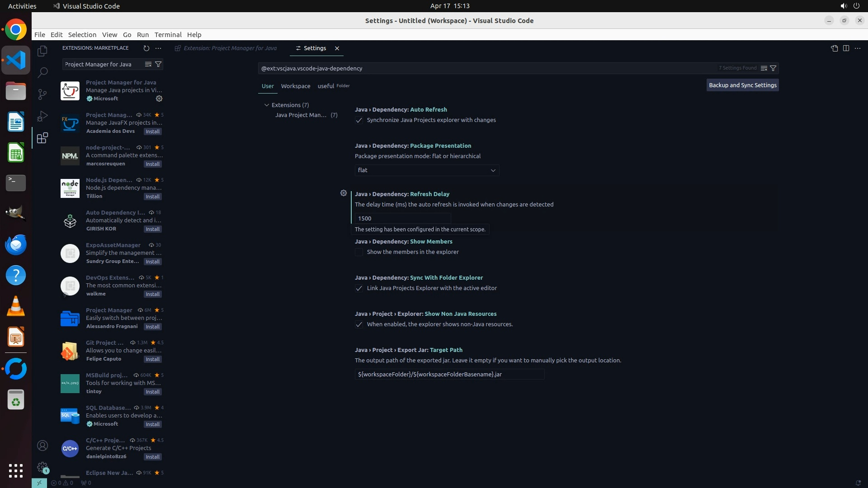Collapse the Extensions (7) tree section

tap(267, 105)
